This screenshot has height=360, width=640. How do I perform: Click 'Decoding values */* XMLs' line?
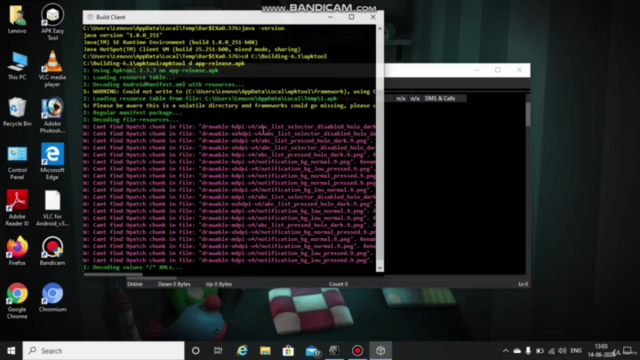133,267
